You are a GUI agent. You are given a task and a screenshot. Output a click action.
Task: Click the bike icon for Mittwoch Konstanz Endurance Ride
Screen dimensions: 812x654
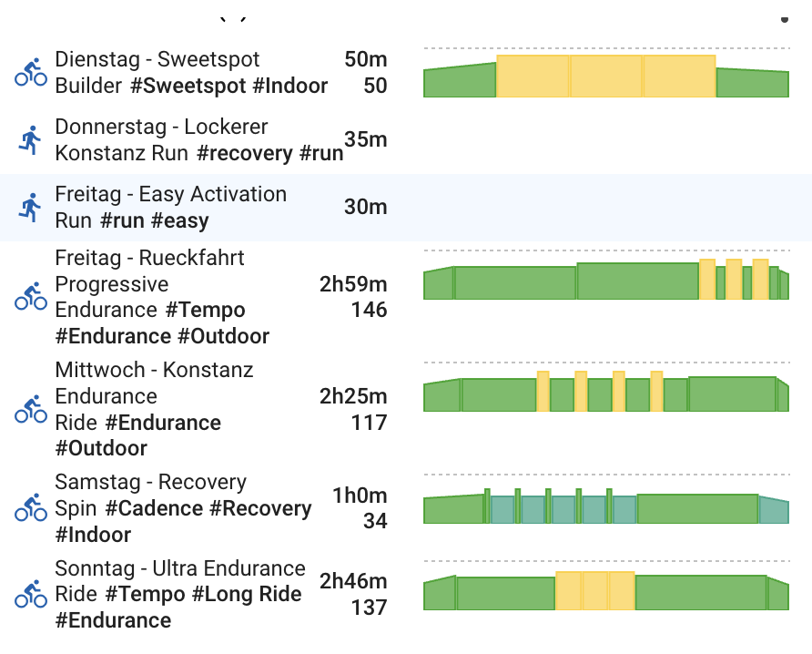tap(31, 410)
